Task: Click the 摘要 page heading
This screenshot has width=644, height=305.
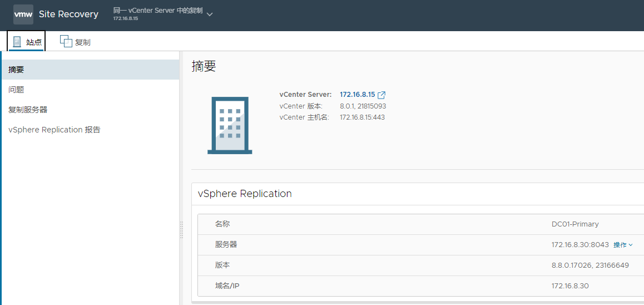Action: pyautogui.click(x=204, y=67)
